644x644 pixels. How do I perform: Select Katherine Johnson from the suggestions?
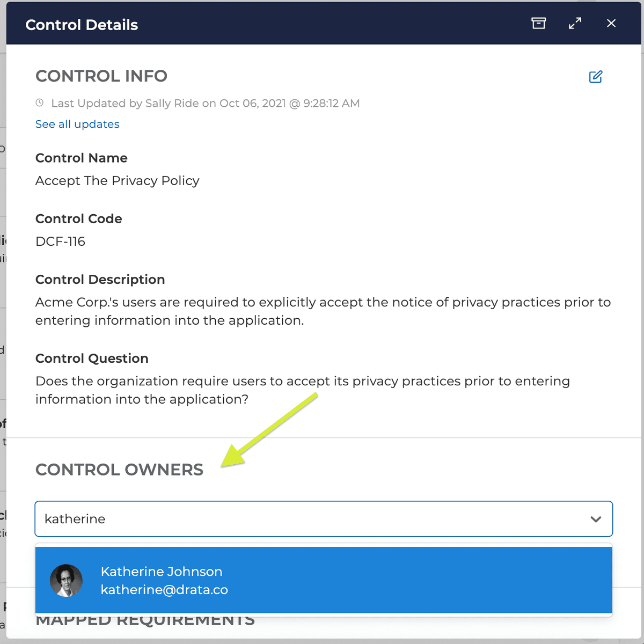pyautogui.click(x=324, y=580)
